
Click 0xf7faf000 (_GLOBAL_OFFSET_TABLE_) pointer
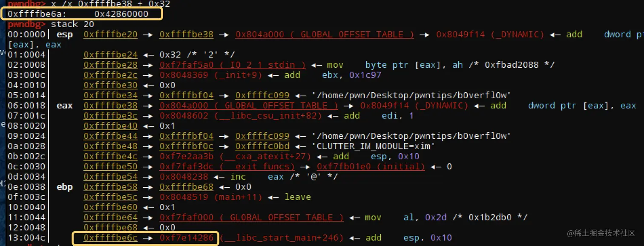coord(251,217)
